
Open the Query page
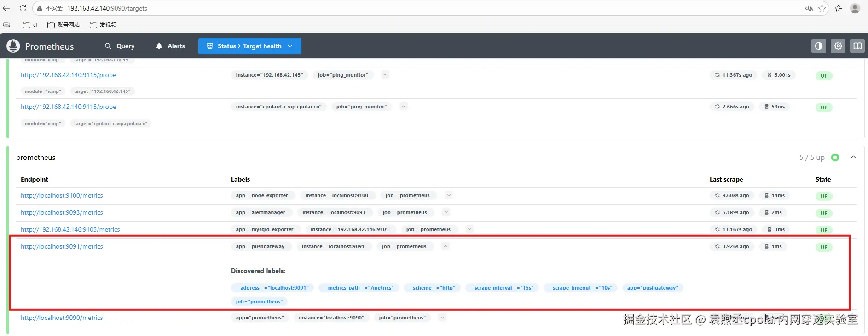coord(120,46)
